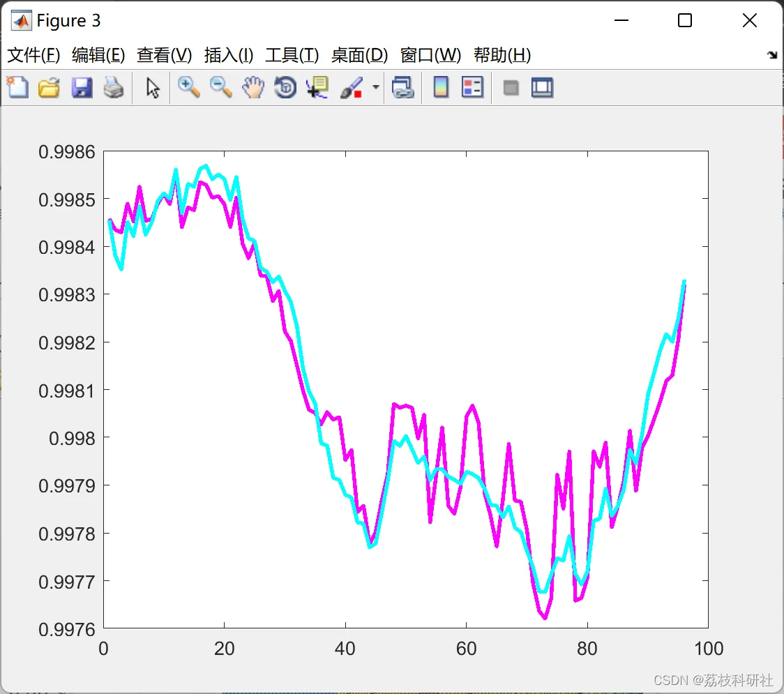
Task: Click the Link Plot toolbar icon
Action: click(x=402, y=87)
